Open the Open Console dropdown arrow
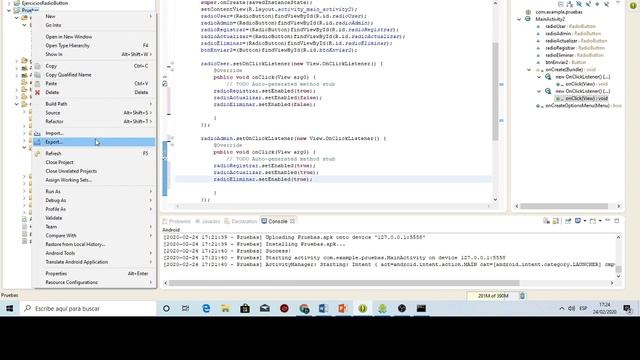This screenshot has width=640, height=360. (x=600, y=221)
